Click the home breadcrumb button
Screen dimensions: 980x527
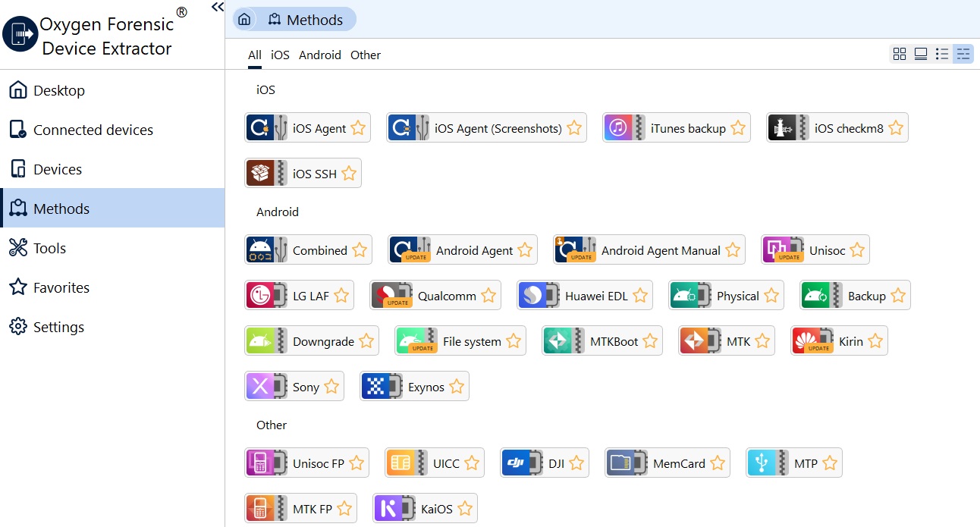(244, 20)
